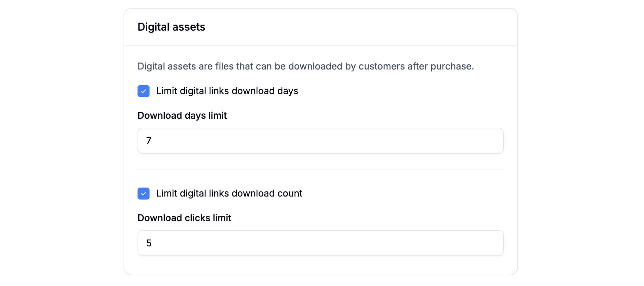The image size is (644, 286).
Task: Click the Digital assets heading
Action: click(x=171, y=27)
